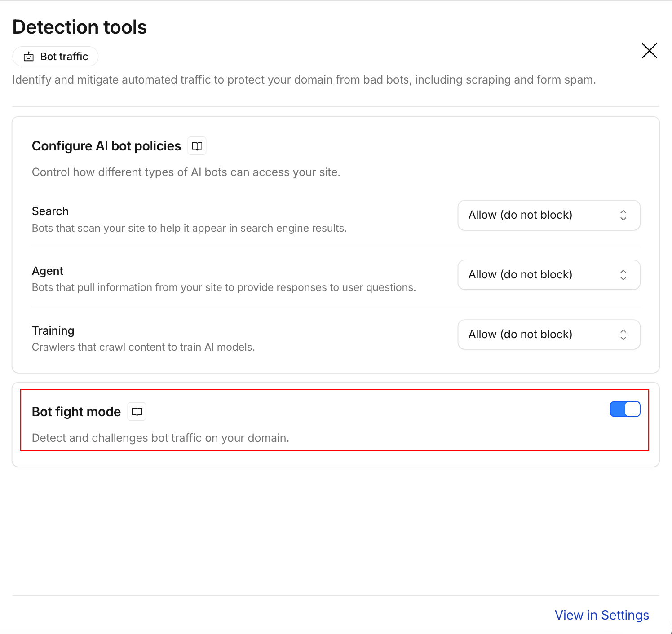The height and width of the screenshot is (634, 672).
Task: Click the Detection tools title
Action: [x=80, y=27]
